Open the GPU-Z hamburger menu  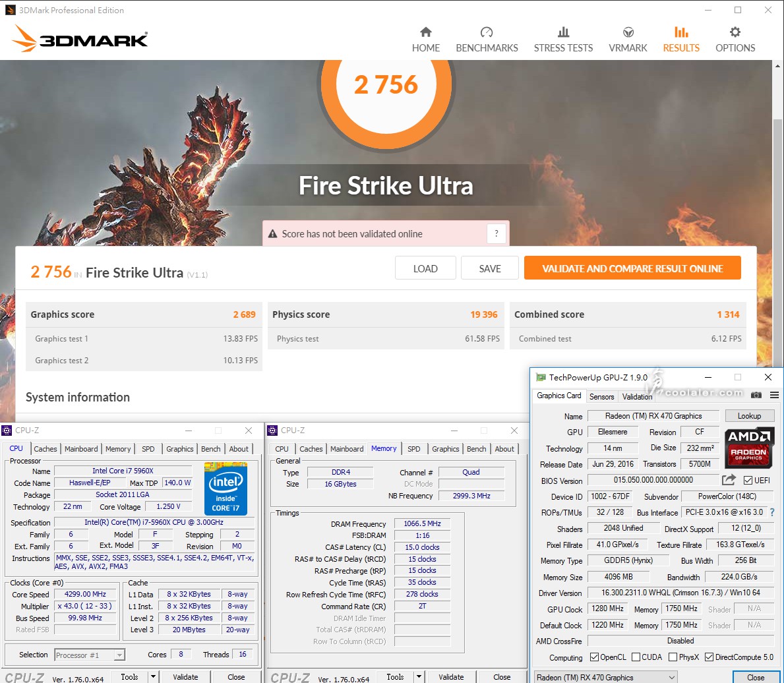point(774,395)
